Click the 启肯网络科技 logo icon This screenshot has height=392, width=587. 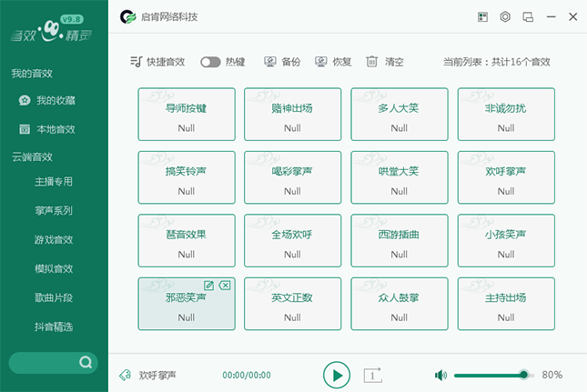pos(128,17)
